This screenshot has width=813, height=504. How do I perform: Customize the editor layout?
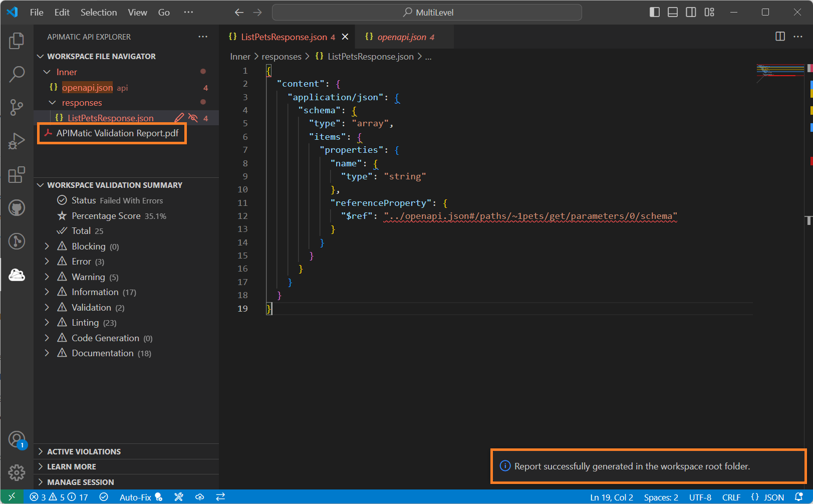click(x=709, y=12)
